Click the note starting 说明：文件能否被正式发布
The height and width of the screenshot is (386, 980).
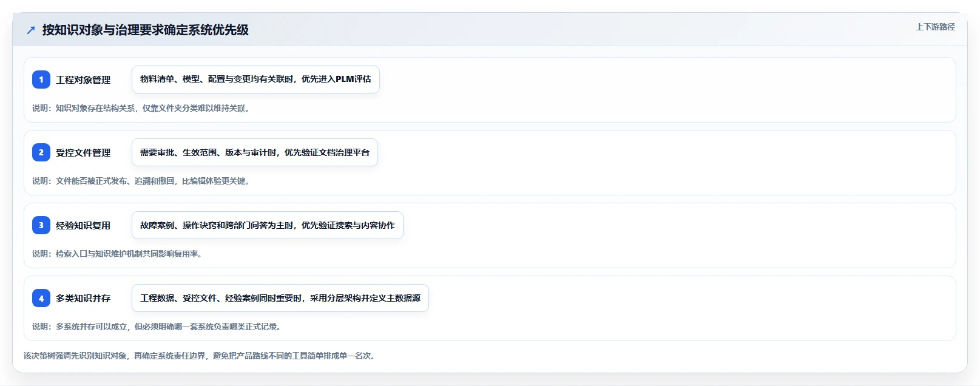pyautogui.click(x=142, y=181)
